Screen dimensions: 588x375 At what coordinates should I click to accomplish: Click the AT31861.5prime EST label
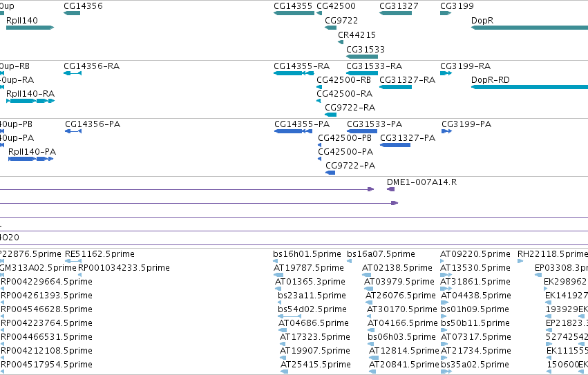(x=475, y=282)
